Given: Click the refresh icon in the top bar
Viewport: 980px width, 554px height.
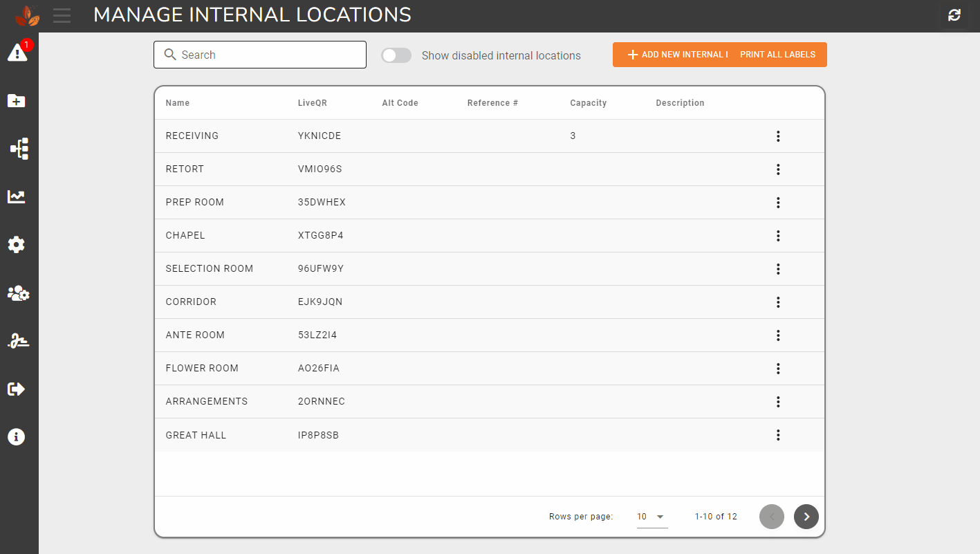Looking at the screenshot, I should (954, 15).
